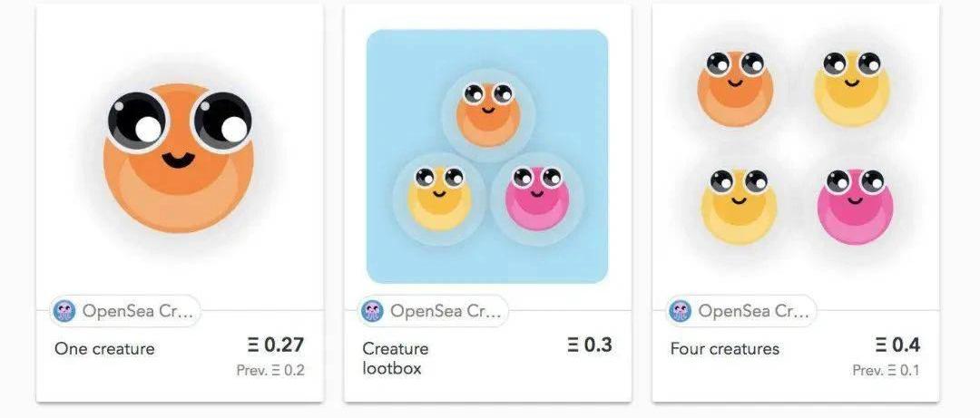Click the collection name on Four creatures card

point(753,312)
